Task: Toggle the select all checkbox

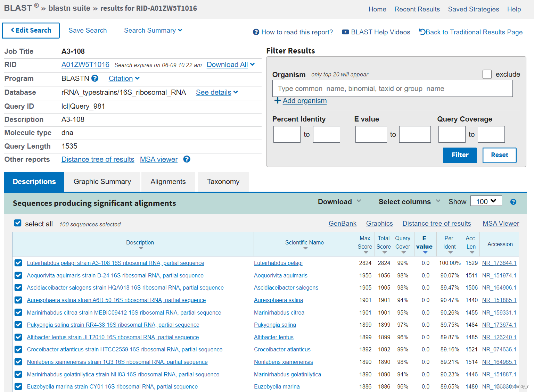Action: 18,223
